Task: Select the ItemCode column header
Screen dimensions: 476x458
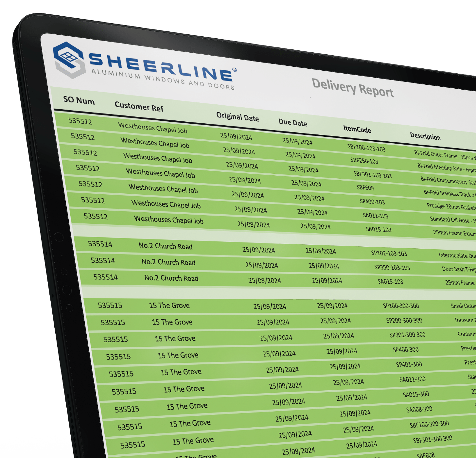Action: [x=357, y=129]
